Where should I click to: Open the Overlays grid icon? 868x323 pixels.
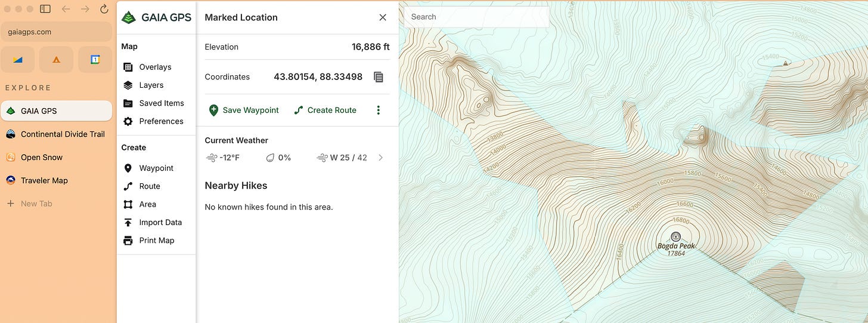pyautogui.click(x=128, y=67)
